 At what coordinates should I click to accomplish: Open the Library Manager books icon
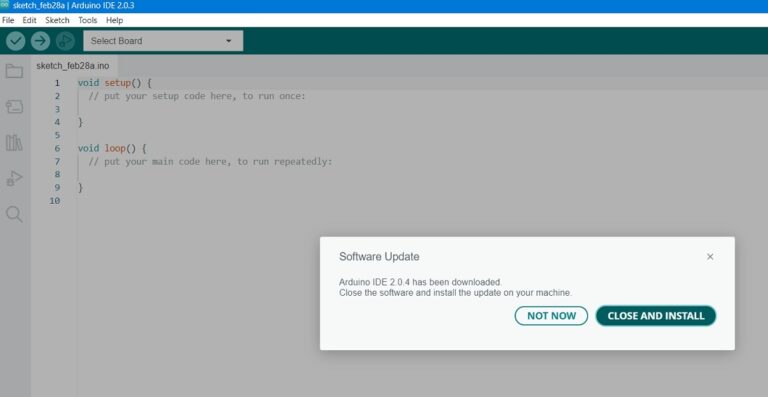(x=14, y=143)
